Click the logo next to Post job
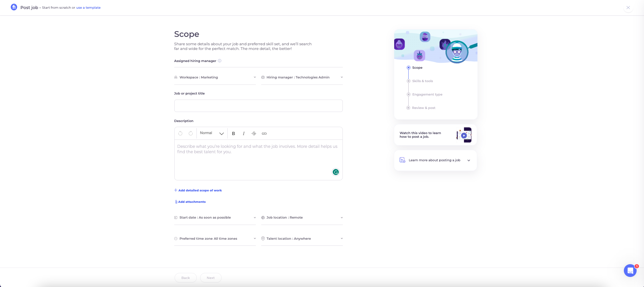 (x=14, y=7)
